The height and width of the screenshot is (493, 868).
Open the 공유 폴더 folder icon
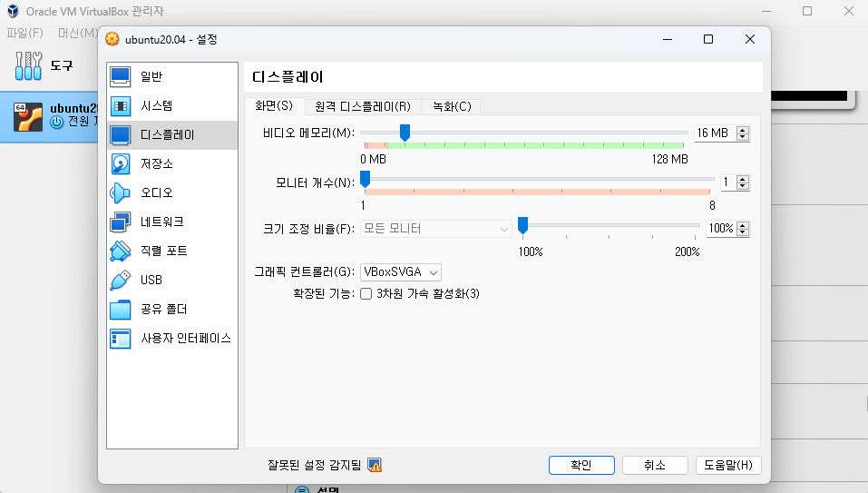click(120, 309)
